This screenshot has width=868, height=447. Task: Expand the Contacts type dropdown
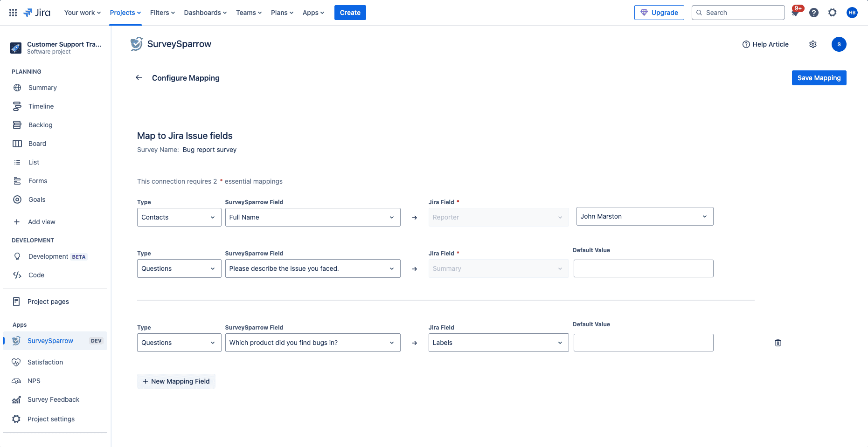pos(179,217)
